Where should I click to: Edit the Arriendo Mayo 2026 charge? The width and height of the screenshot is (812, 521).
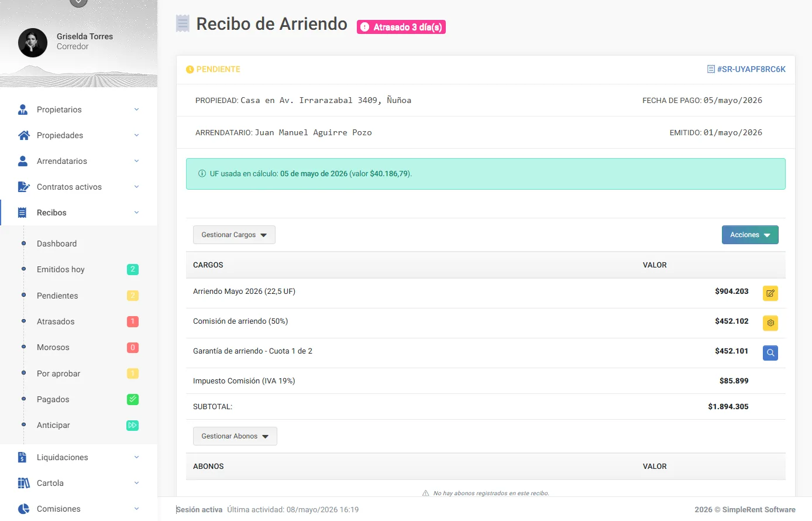[x=770, y=293]
